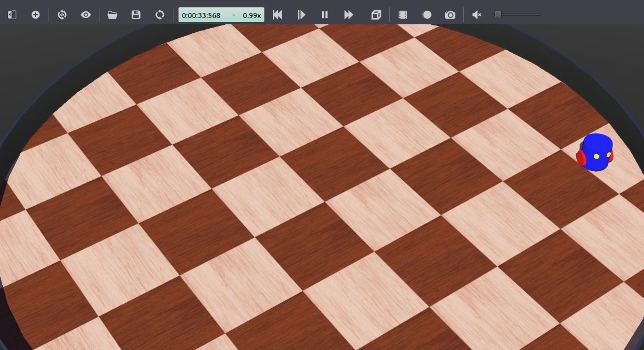Restore the viewpoint using the eye icon
This screenshot has width=644, height=350.
tap(85, 15)
